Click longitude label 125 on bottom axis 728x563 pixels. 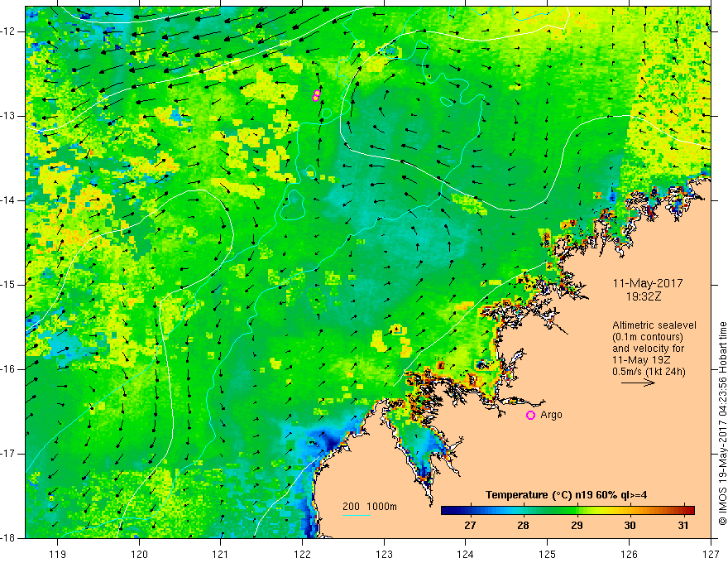pos(548,555)
